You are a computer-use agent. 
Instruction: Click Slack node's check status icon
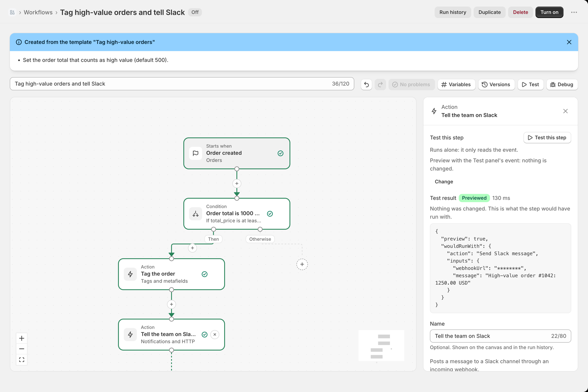tap(205, 334)
